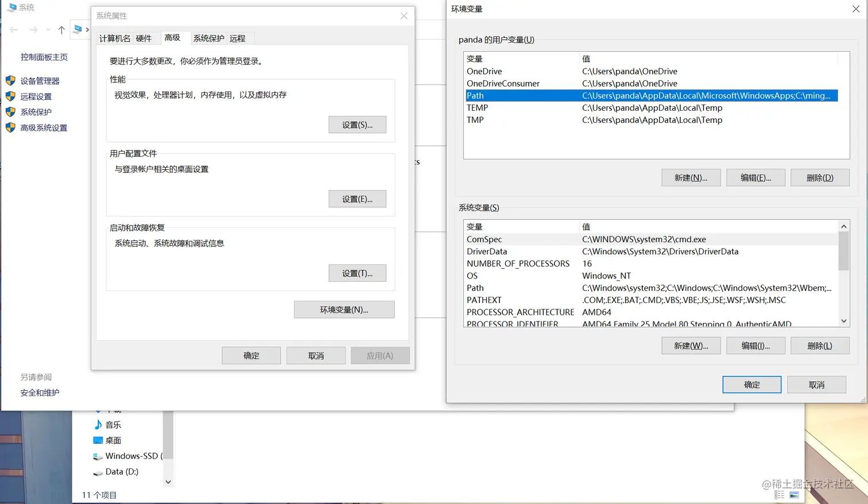Click the computer icon in the 系统 window title
868x504 pixels.
(x=11, y=8)
